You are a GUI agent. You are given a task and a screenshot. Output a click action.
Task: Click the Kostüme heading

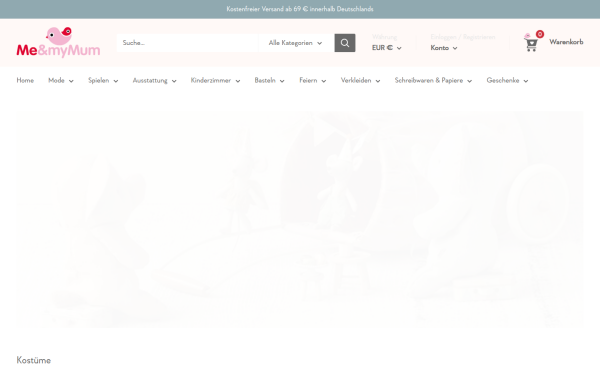pyautogui.click(x=34, y=360)
